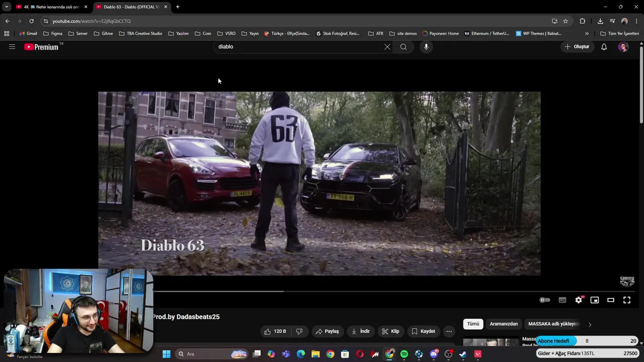Image resolution: width=644 pixels, height=362 pixels.
Task: Open more actions three-dot menu
Action: point(449,331)
